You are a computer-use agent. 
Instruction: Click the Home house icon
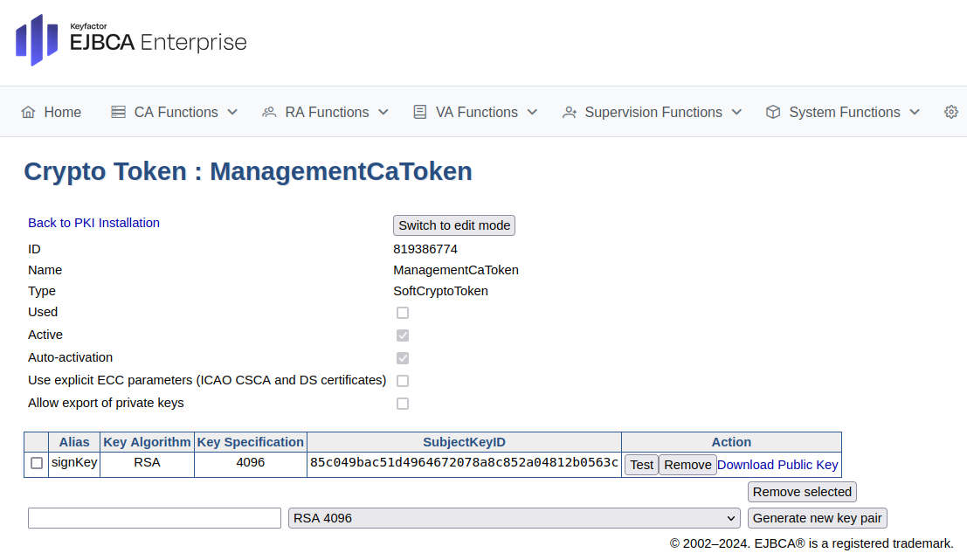(x=29, y=112)
